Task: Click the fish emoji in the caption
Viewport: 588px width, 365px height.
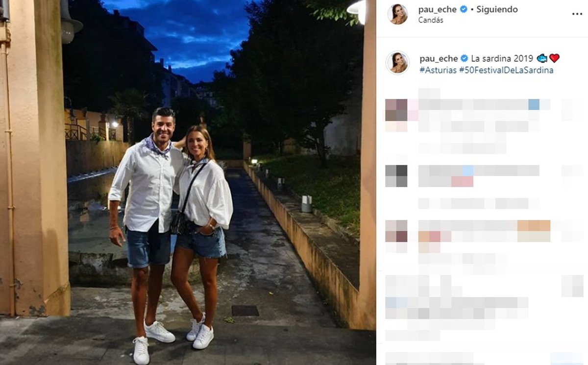Action: (x=542, y=58)
